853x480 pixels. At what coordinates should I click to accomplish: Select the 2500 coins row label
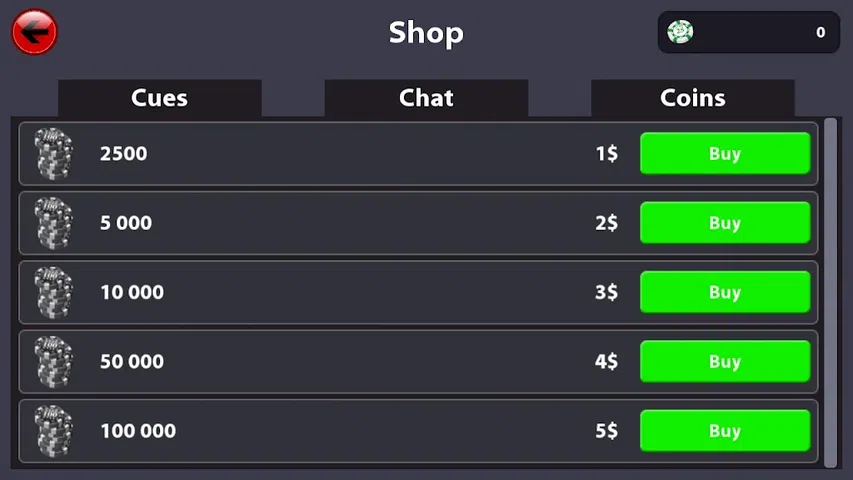point(123,154)
